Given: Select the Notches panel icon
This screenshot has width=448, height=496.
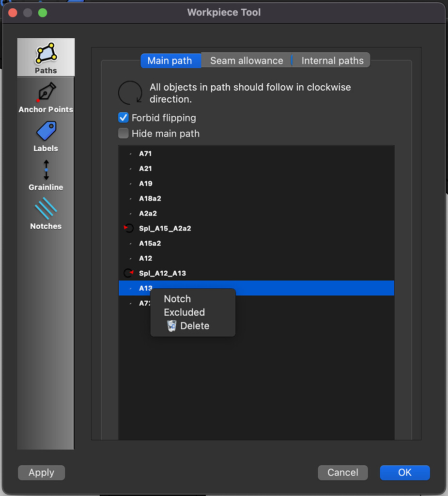Looking at the screenshot, I should pyautogui.click(x=46, y=213).
